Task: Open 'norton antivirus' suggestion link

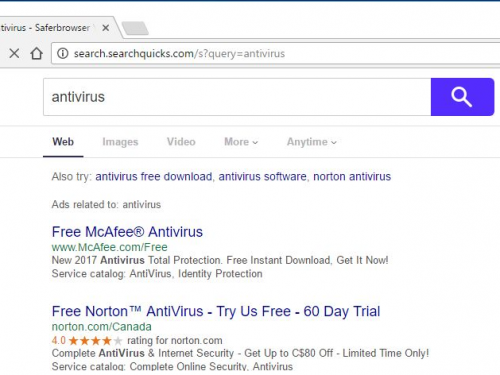Action: [x=352, y=176]
